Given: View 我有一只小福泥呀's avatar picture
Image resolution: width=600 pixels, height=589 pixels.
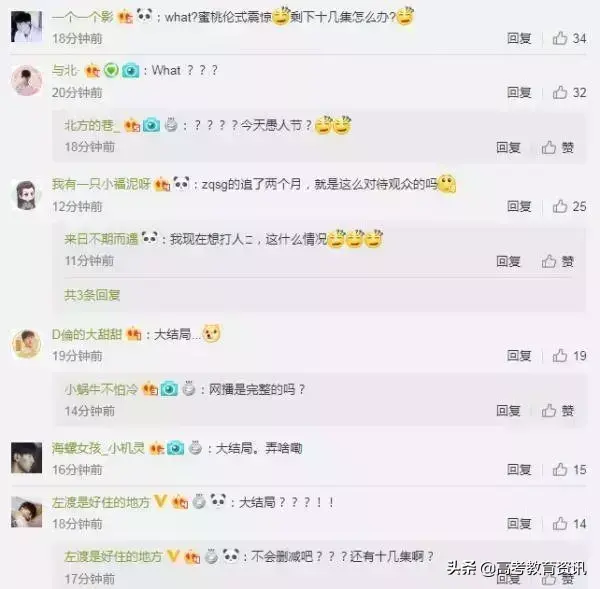Looking at the screenshot, I should [26, 195].
